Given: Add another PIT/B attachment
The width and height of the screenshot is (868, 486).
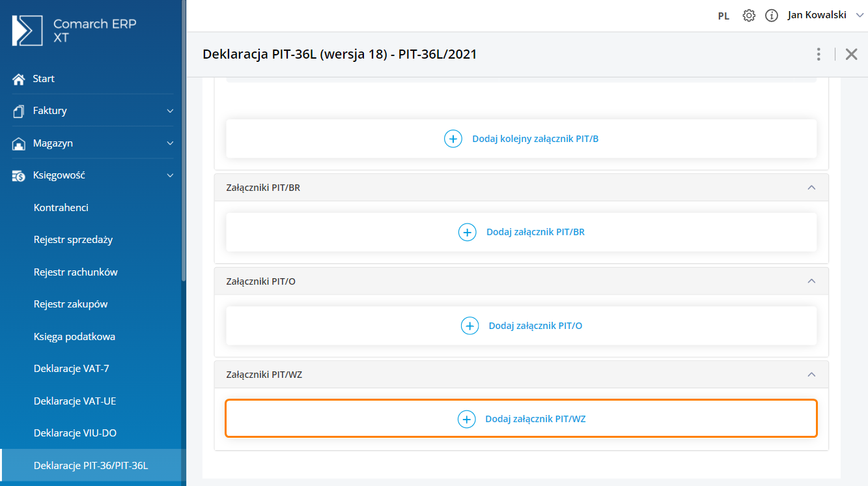Looking at the screenshot, I should (521, 139).
